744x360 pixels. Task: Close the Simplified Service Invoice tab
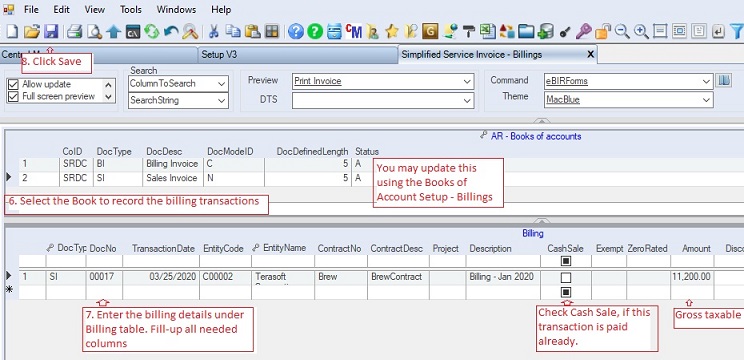pos(591,55)
